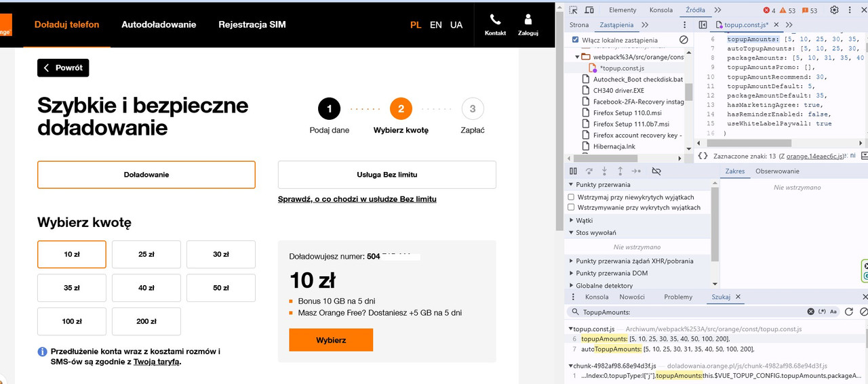
Task: Show more navigator tabs next to Zastąpienia
Action: coord(645,25)
